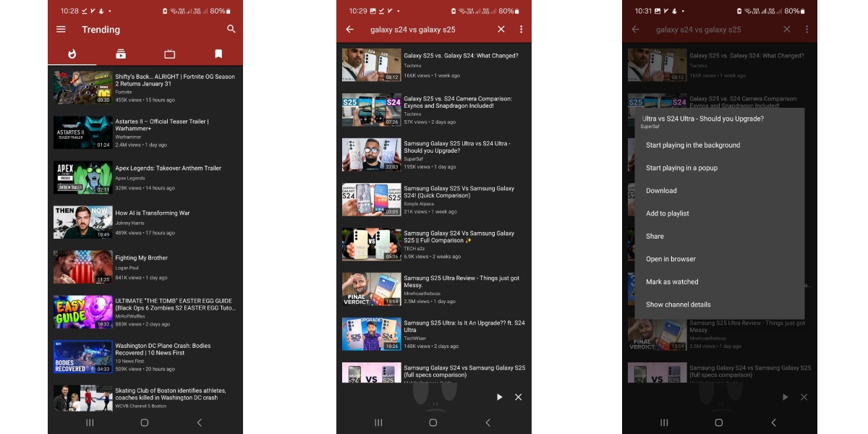Tap Android recents button on context menu screen
The width and height of the screenshot is (868, 434).
point(664,422)
